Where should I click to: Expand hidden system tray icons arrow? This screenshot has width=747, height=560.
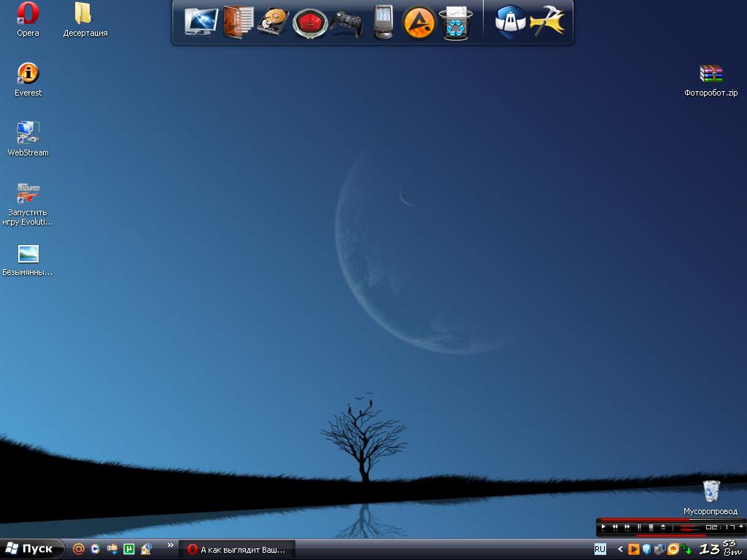(x=620, y=549)
